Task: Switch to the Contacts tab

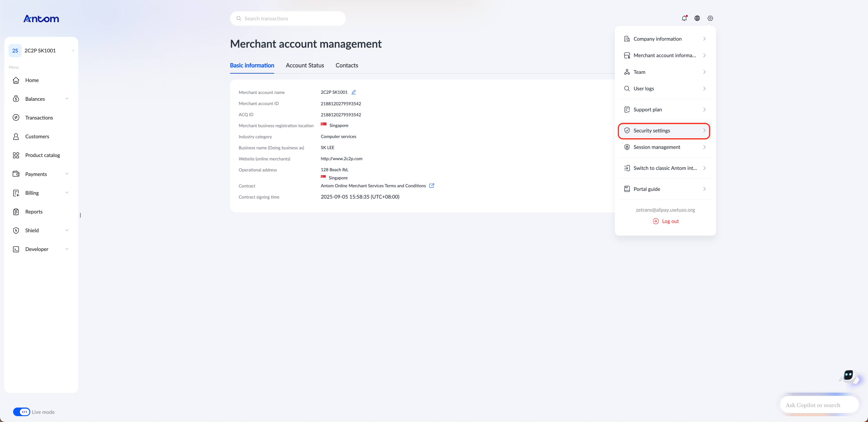Action: click(347, 65)
